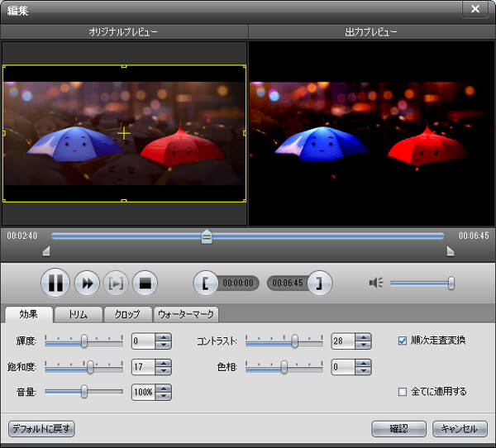The image size is (496, 448).
Task: Decrease 色相 value with down arrow
Action: pyautogui.click(x=363, y=371)
